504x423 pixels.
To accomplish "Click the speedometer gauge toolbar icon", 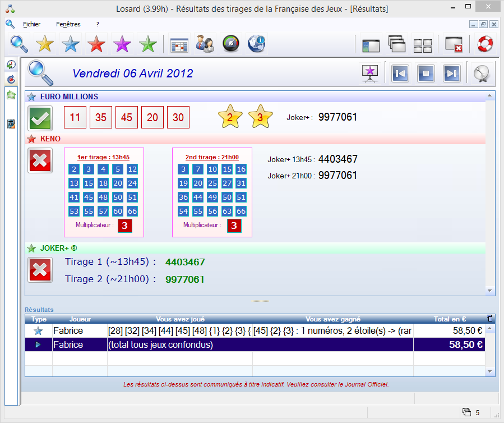I will point(231,43).
